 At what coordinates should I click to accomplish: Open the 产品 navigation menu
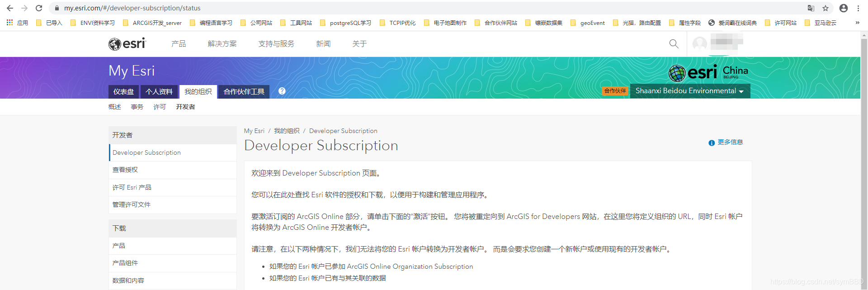coord(179,43)
